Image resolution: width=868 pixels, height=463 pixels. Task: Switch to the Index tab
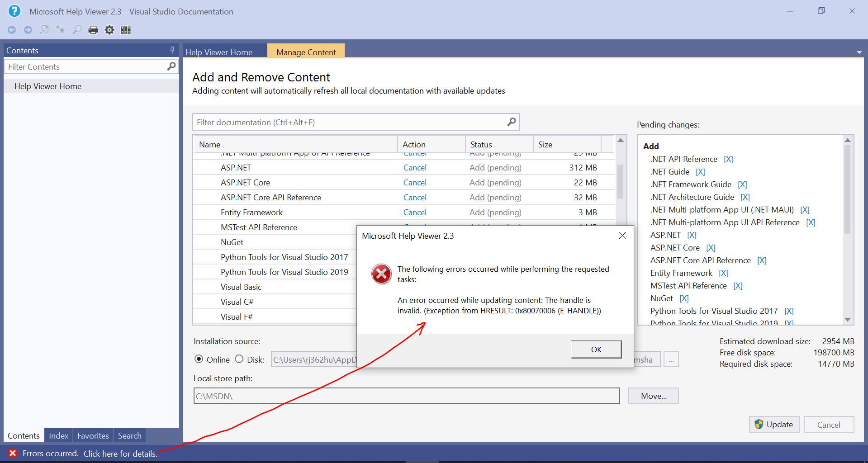point(58,435)
